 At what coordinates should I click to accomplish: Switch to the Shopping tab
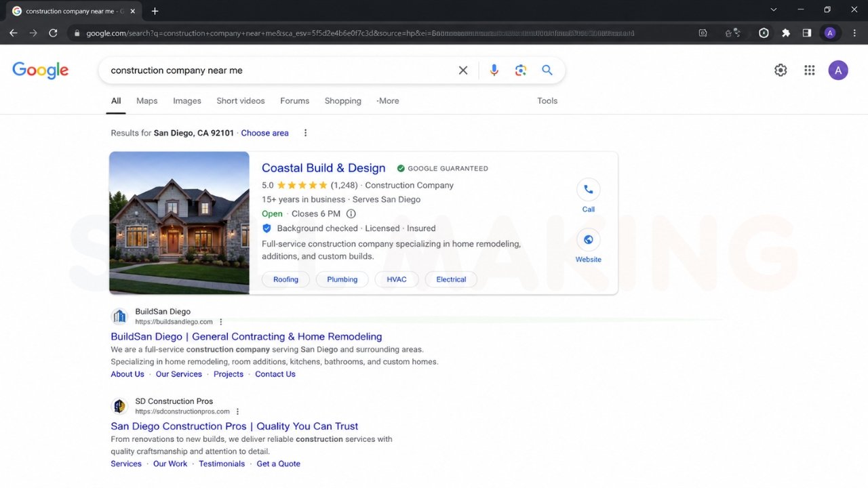pyautogui.click(x=342, y=101)
